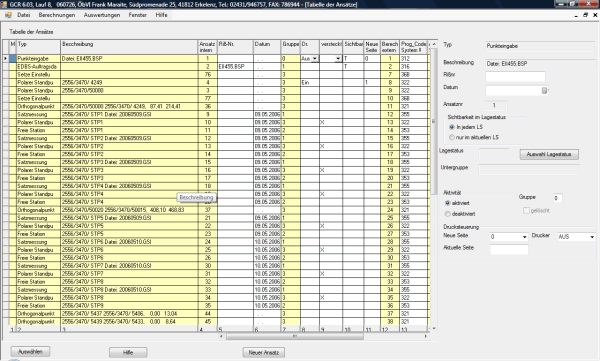Select the 'In jedem LS' radio button
The width and height of the screenshot is (600, 361).
452,127
